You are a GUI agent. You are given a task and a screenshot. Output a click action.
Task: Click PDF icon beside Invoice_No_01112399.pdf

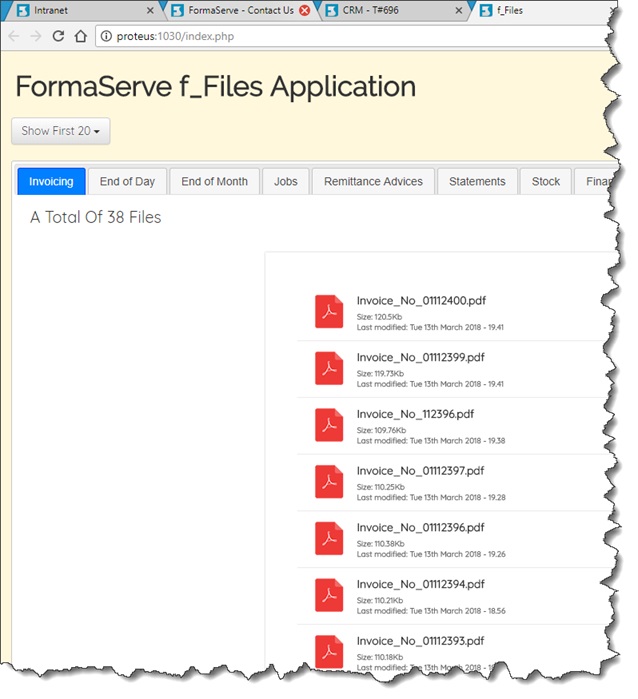329,368
